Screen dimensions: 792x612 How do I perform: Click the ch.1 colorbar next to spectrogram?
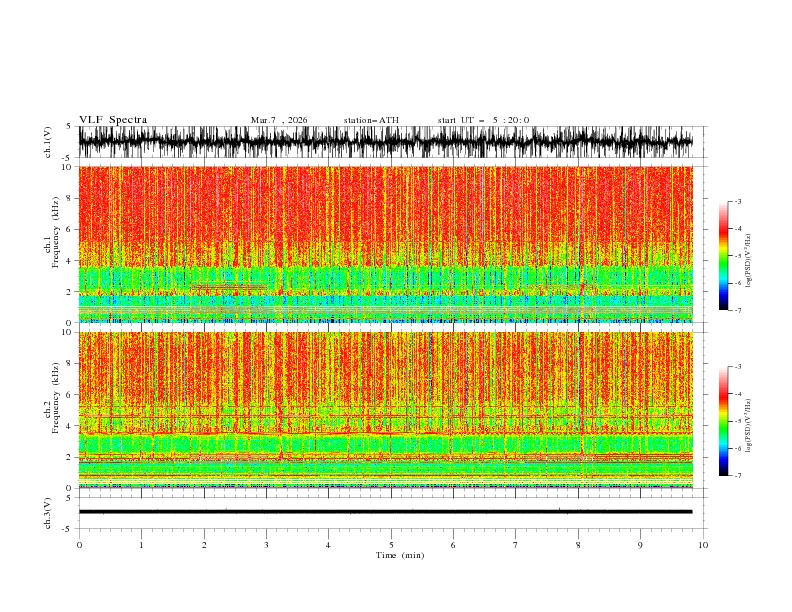(723, 256)
